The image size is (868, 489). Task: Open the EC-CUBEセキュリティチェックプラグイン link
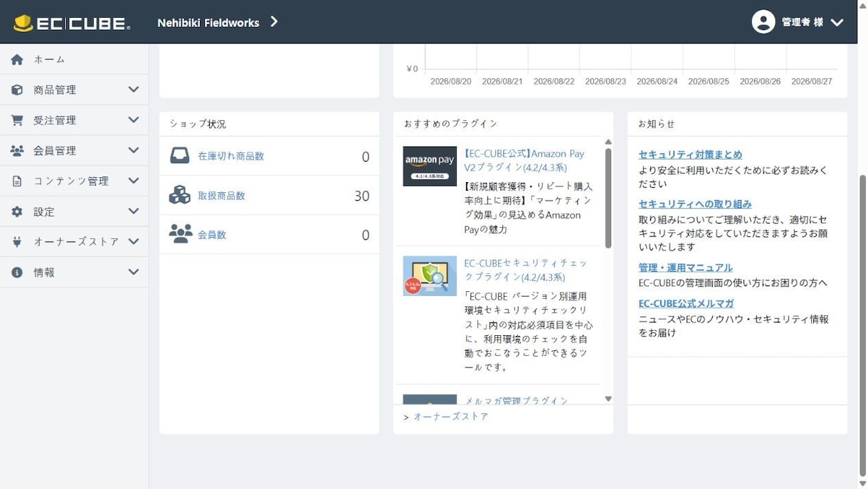[526, 270]
